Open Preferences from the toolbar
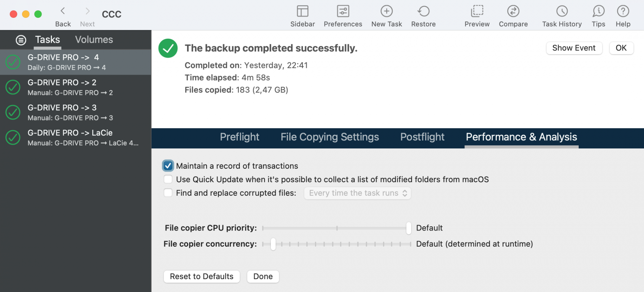 coord(343,12)
